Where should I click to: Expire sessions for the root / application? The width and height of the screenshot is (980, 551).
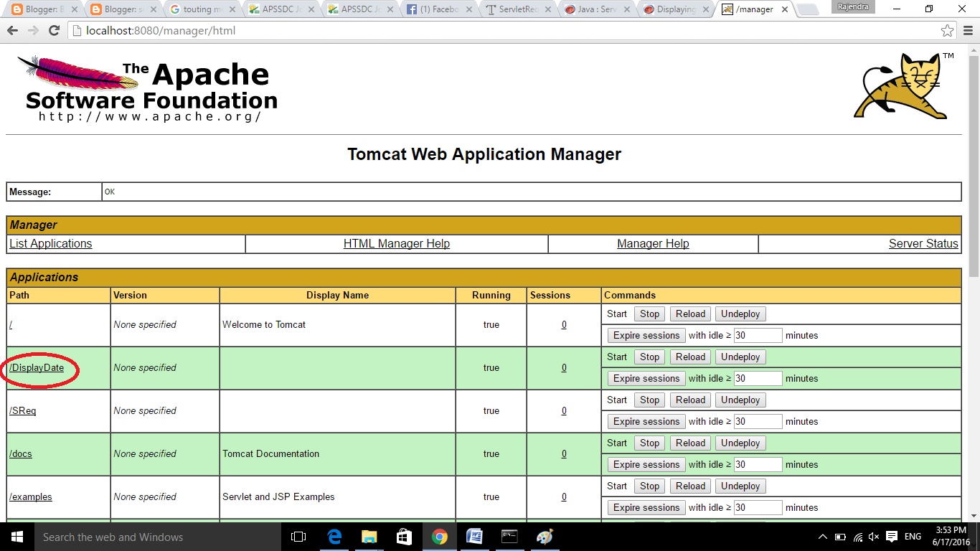[x=646, y=336]
